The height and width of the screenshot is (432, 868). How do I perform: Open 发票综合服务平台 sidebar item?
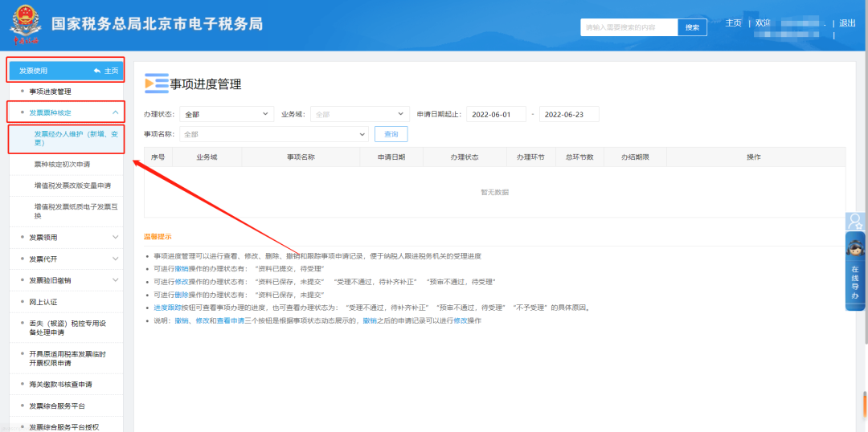(57, 406)
